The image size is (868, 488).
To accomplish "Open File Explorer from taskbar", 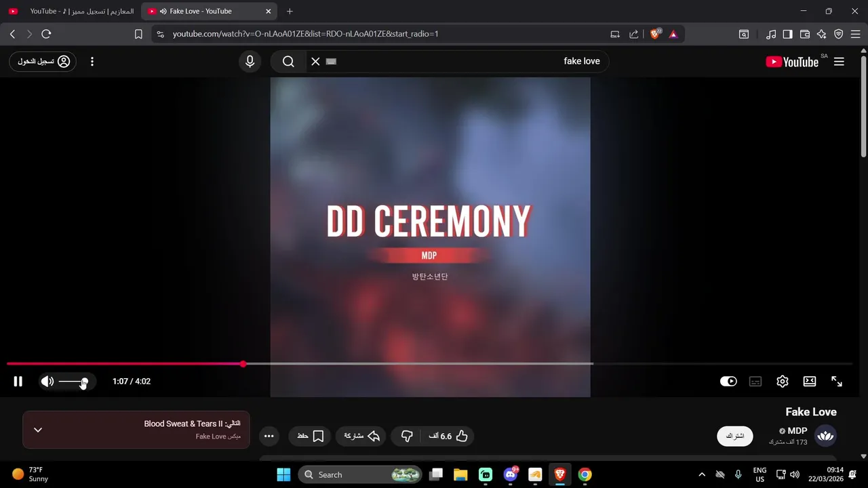I will [x=460, y=474].
